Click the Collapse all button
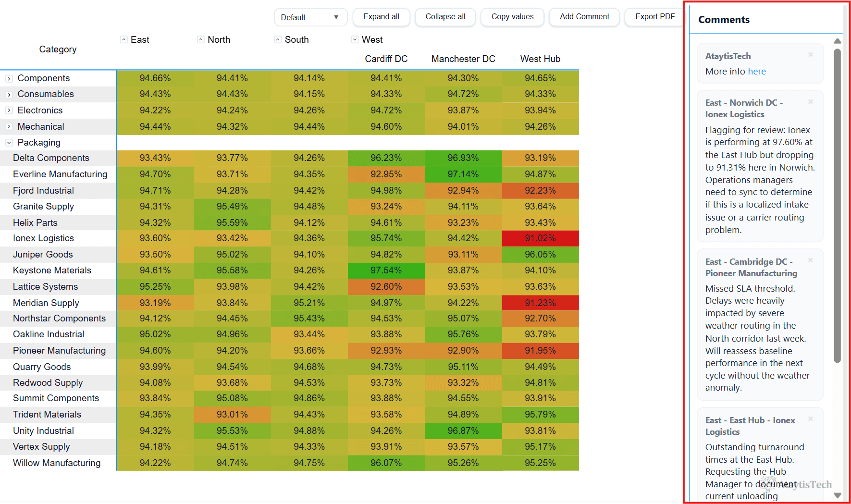This screenshot has height=504, width=851. pyautogui.click(x=445, y=17)
